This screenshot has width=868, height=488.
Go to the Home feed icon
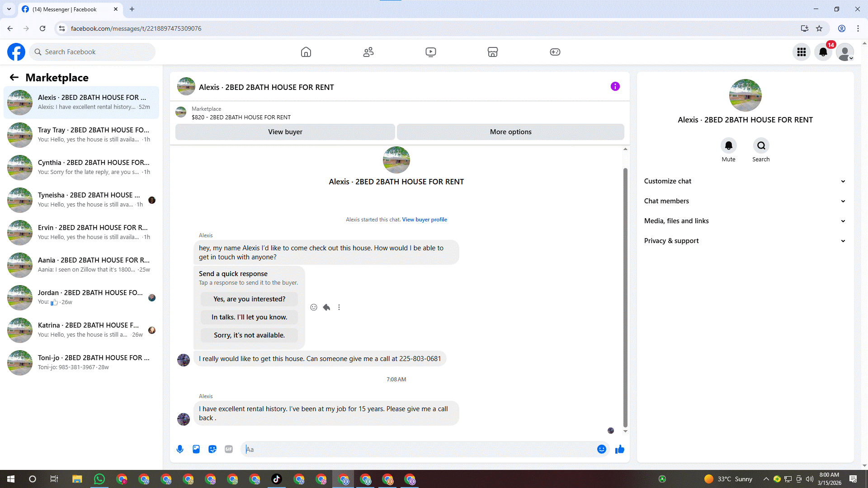point(306,52)
